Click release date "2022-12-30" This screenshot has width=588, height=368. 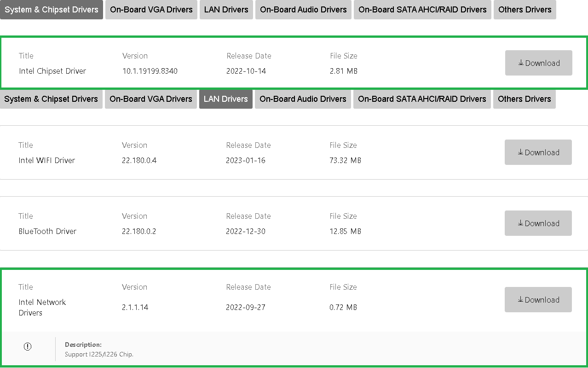[x=246, y=231]
